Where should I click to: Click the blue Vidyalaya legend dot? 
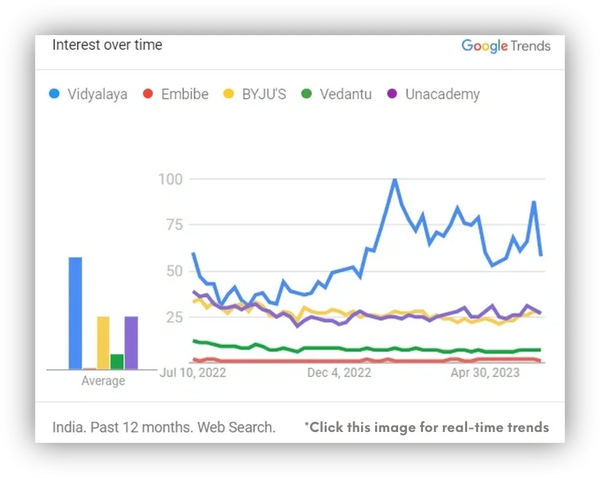point(54,94)
